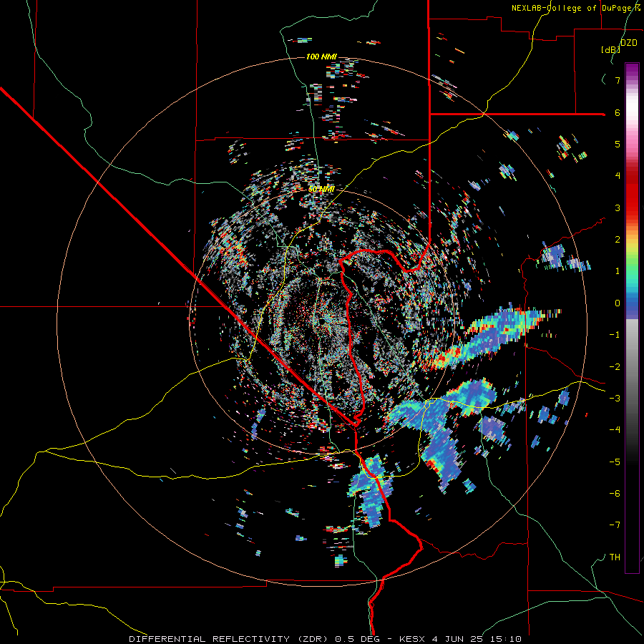Viewport: 644px width, 644px height.
Task: Select the 5 value on the dB scale
Action: point(618,144)
